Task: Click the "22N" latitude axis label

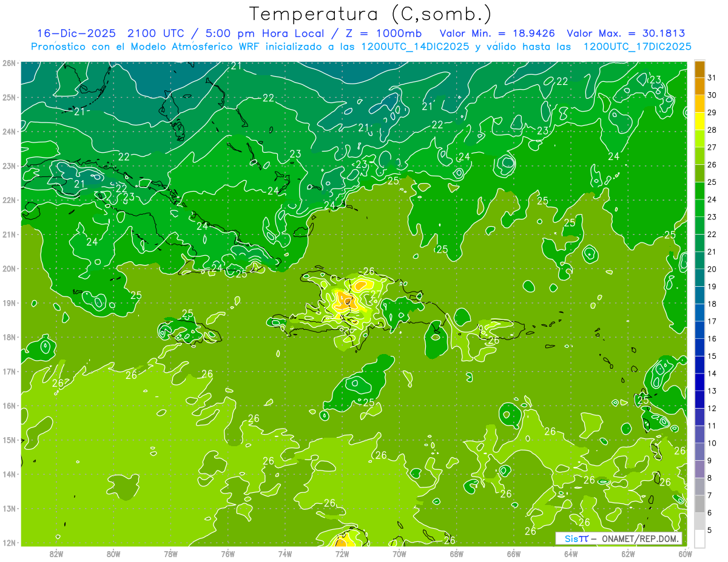Action: 9,200
